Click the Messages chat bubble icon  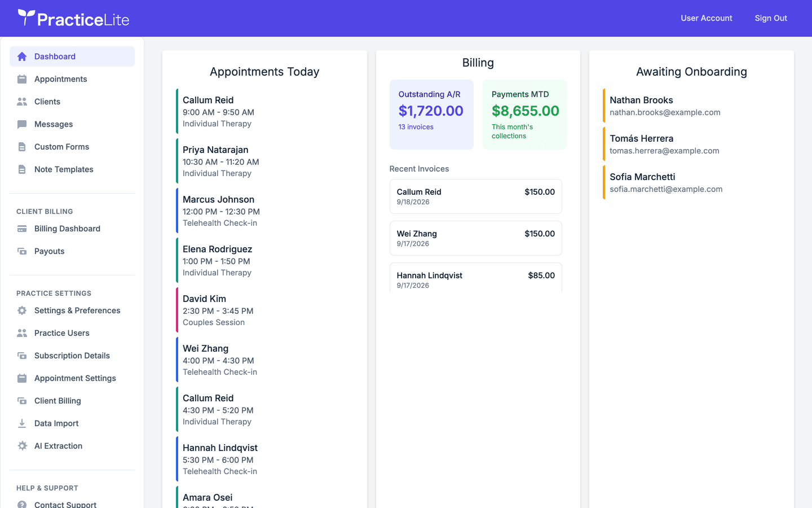click(22, 124)
